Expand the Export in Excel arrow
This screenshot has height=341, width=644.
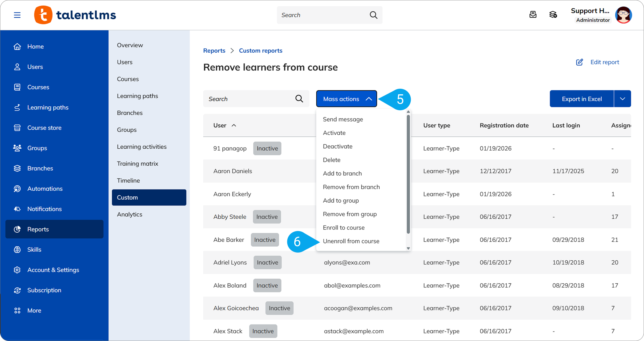point(622,99)
